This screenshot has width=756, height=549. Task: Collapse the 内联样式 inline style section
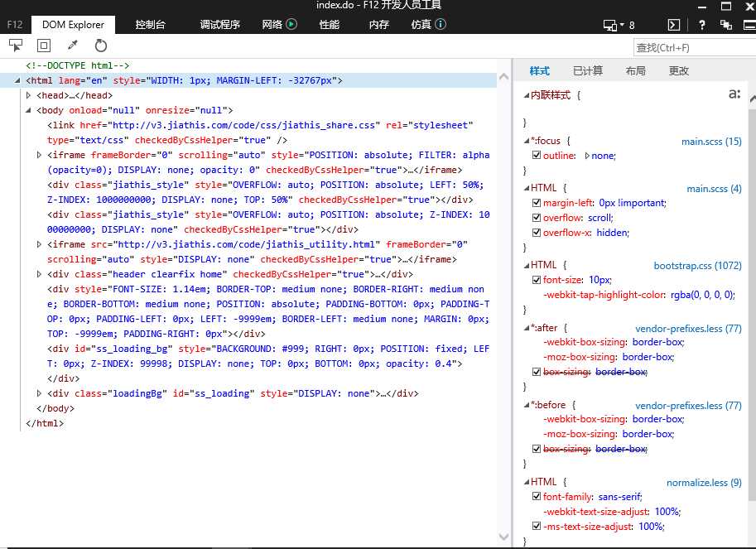tap(527, 95)
